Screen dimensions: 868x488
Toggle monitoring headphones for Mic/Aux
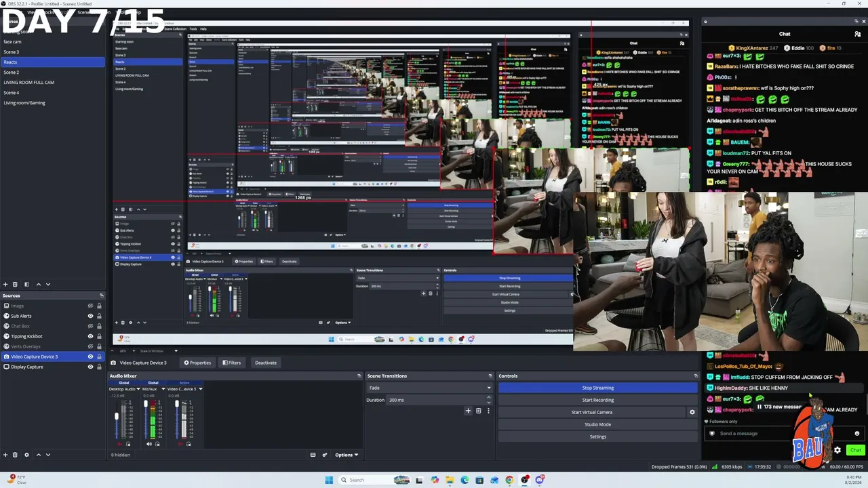coord(158,444)
